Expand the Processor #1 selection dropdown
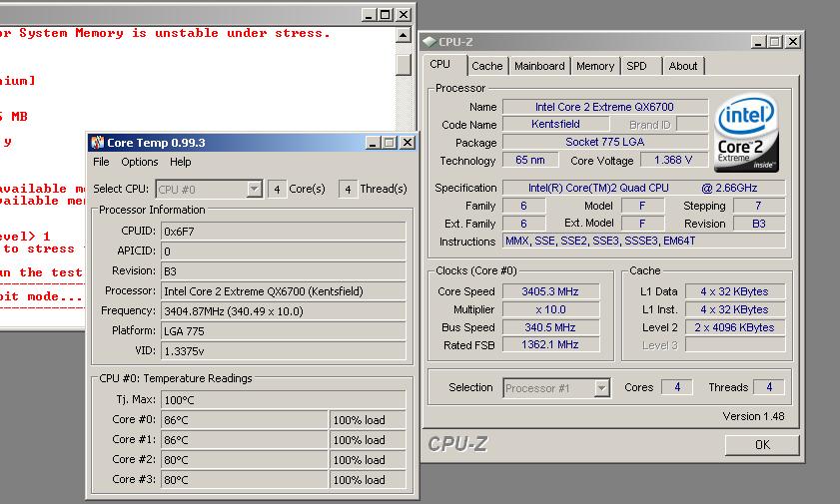 click(601, 388)
